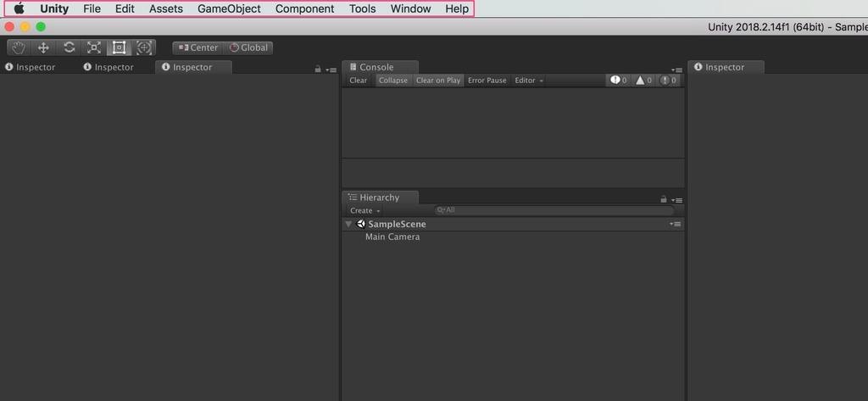Select the Move tool

click(x=43, y=47)
